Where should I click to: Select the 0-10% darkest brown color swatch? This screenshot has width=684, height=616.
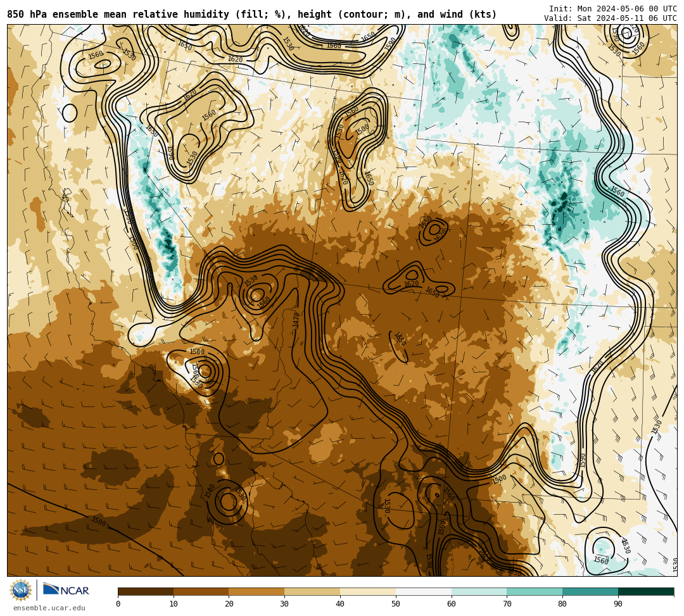click(146, 591)
